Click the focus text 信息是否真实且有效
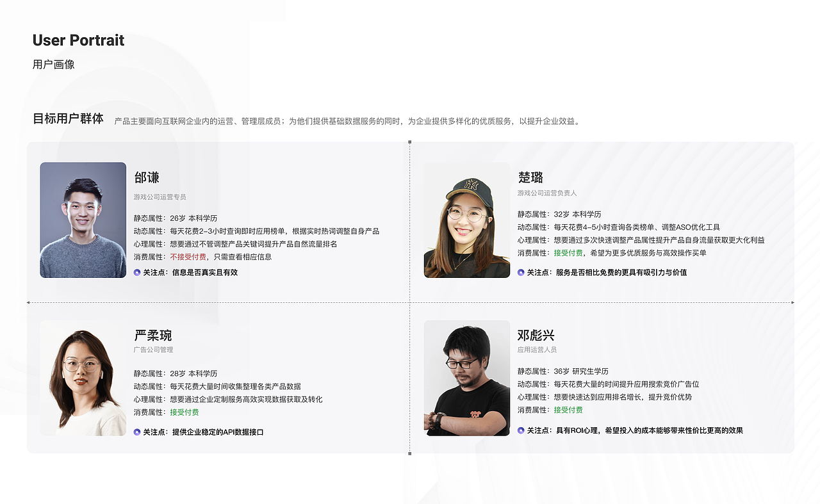Viewport: 820px width, 504px height. coord(206,272)
